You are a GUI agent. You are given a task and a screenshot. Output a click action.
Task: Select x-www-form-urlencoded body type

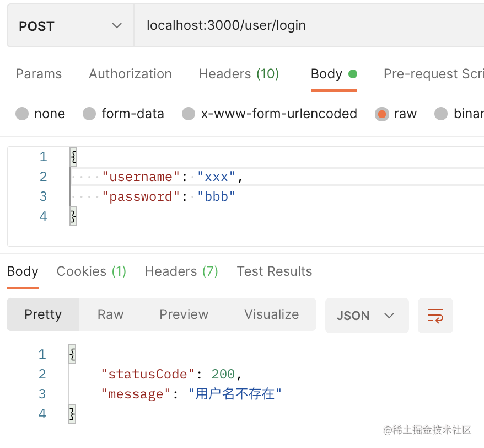coord(189,114)
